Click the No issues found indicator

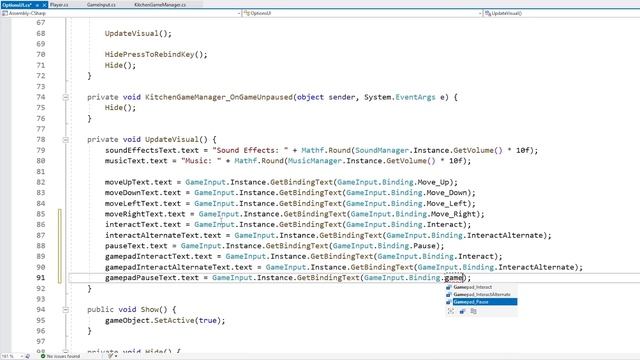(x=63, y=356)
